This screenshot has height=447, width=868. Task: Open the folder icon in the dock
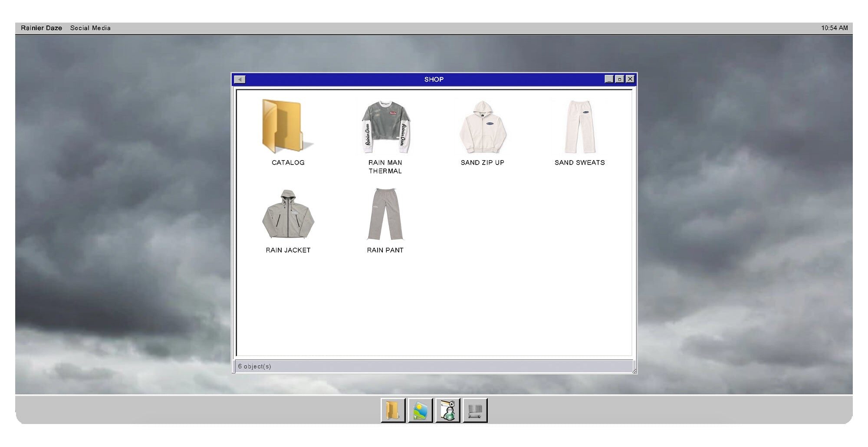click(x=393, y=410)
